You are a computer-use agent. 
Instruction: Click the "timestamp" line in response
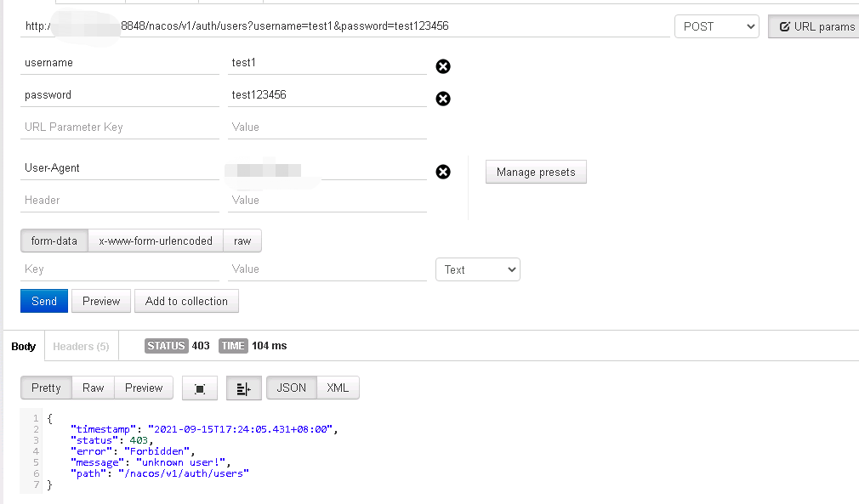[204, 429]
